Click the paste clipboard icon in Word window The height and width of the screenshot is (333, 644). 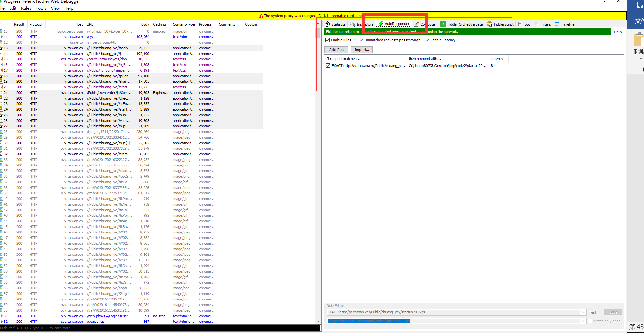pyautogui.click(x=639, y=39)
